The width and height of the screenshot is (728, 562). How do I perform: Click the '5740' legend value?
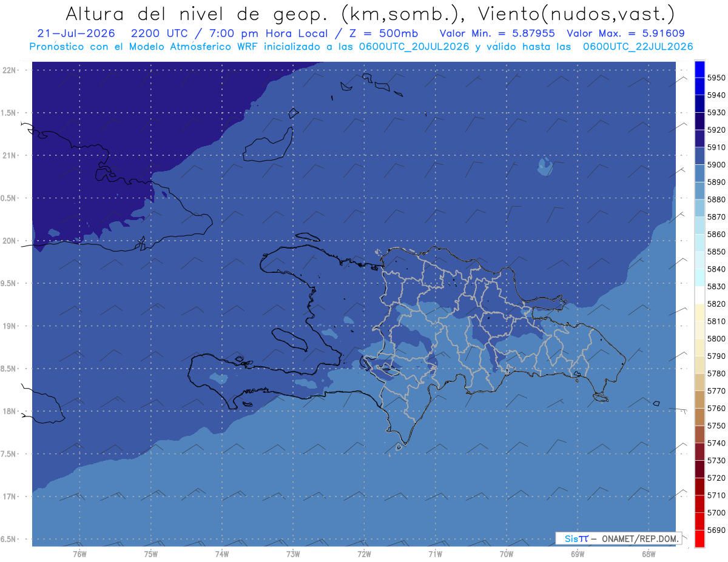click(x=716, y=443)
